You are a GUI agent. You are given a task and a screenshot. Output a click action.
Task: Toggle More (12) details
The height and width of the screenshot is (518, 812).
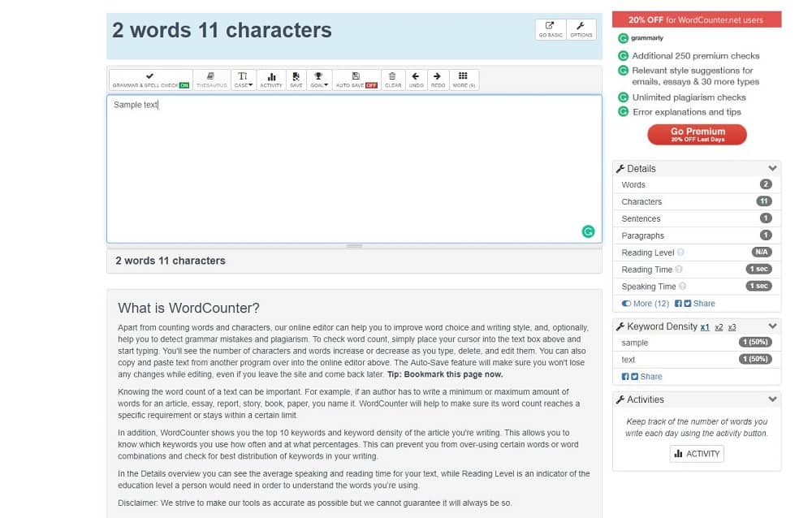point(646,304)
